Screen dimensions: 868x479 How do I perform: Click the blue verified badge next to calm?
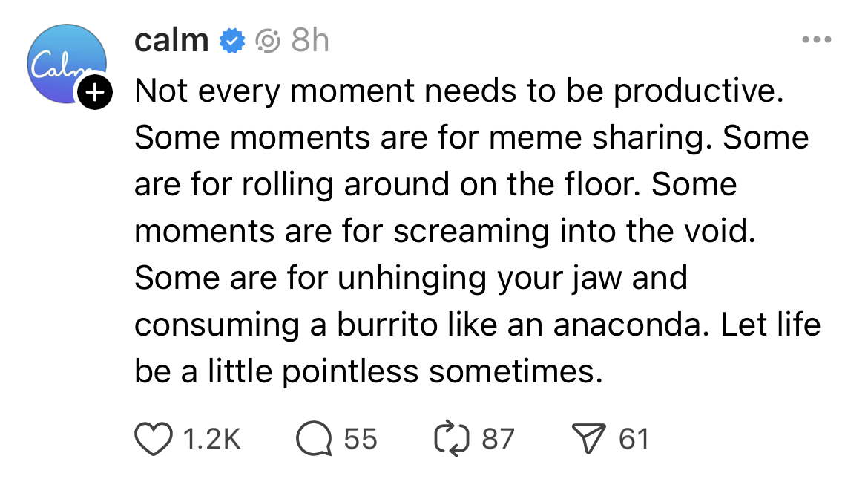pyautogui.click(x=232, y=40)
